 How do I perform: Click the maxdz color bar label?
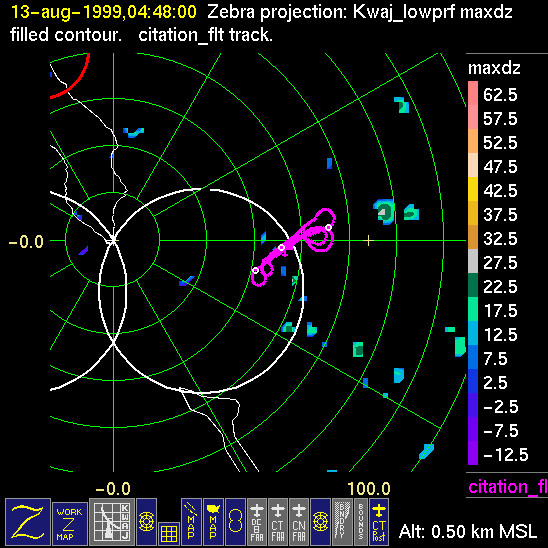[494, 68]
